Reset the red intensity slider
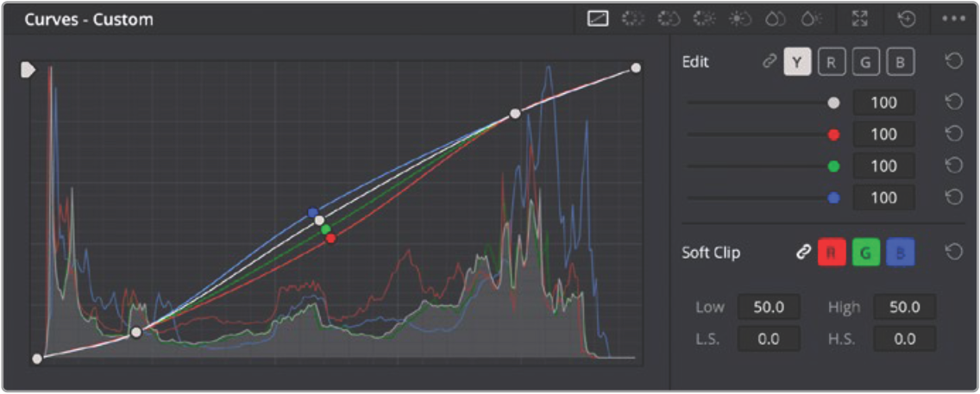980x394 pixels. [x=953, y=134]
